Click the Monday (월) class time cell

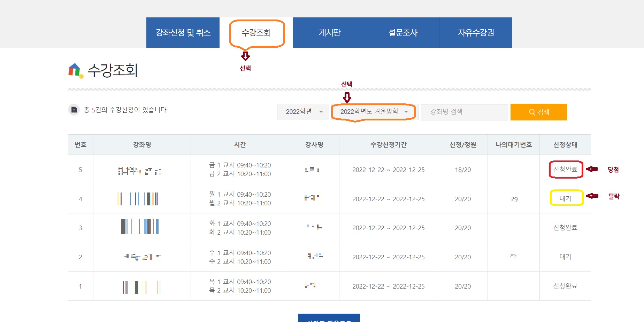click(x=240, y=199)
